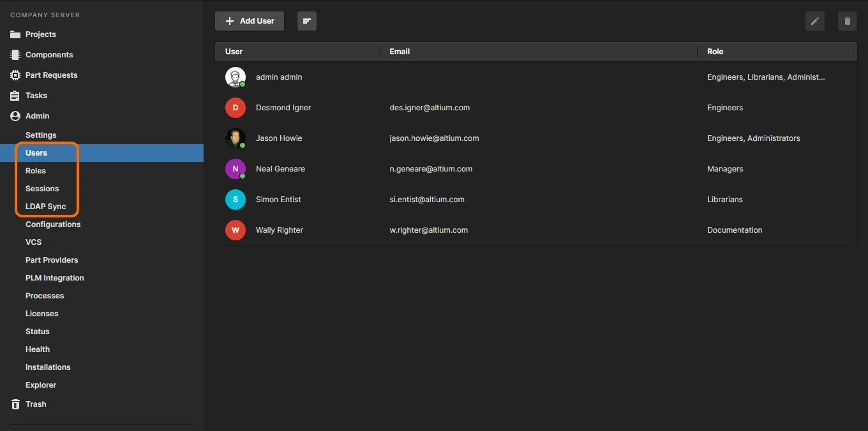Open the Tasks page
The width and height of the screenshot is (868, 431).
point(36,96)
